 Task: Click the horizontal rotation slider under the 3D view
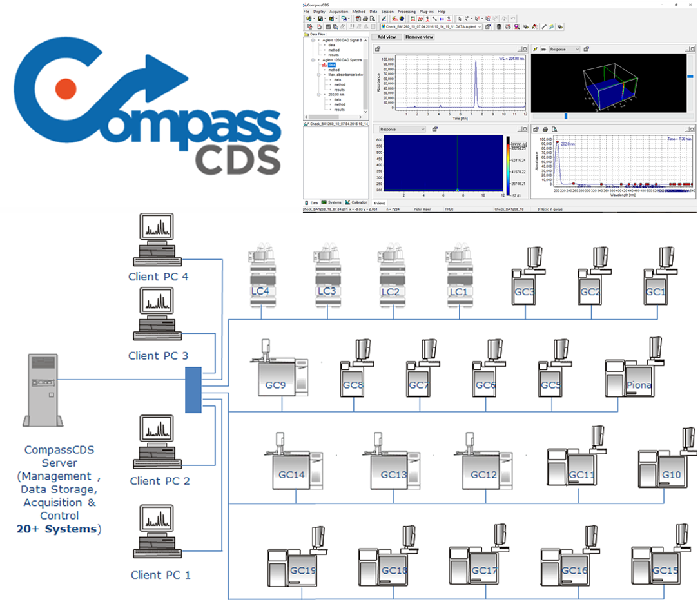point(566,116)
